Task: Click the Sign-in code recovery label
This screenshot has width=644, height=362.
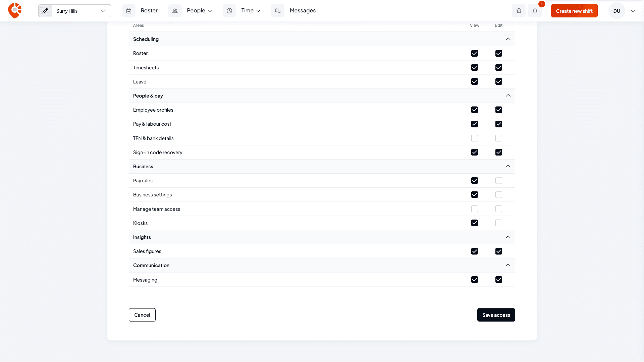Action: tap(158, 152)
